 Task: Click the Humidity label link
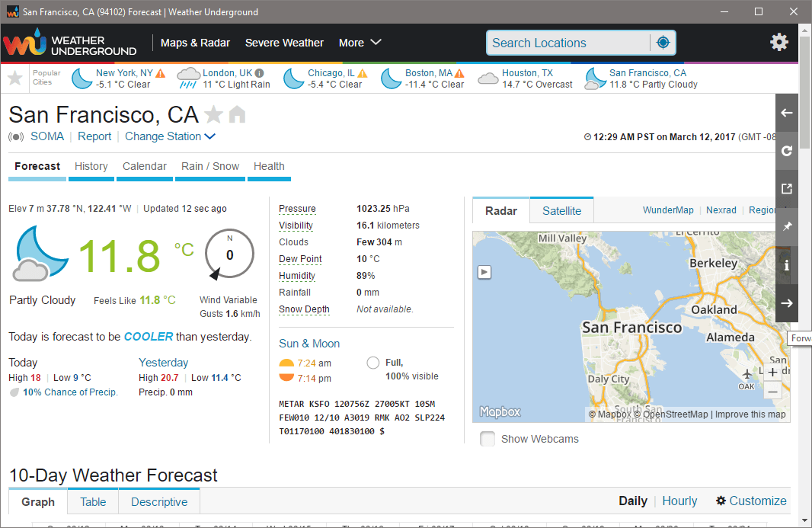pos(297,276)
